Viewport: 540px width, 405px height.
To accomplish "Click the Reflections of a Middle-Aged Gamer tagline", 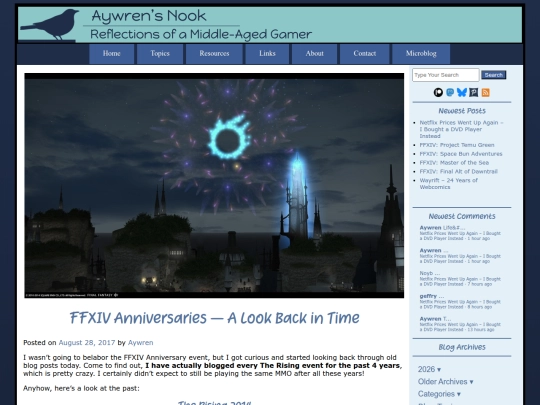I will tap(201, 34).
